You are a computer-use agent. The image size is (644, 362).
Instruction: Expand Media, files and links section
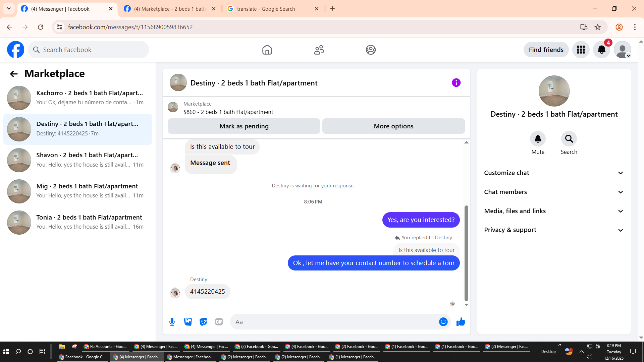pyautogui.click(x=554, y=211)
